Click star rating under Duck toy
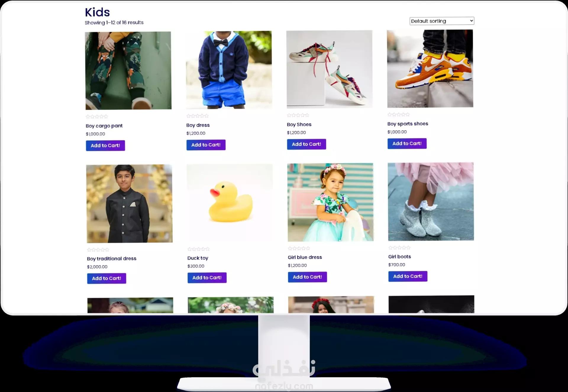This screenshot has height=392, width=568. pyautogui.click(x=199, y=249)
